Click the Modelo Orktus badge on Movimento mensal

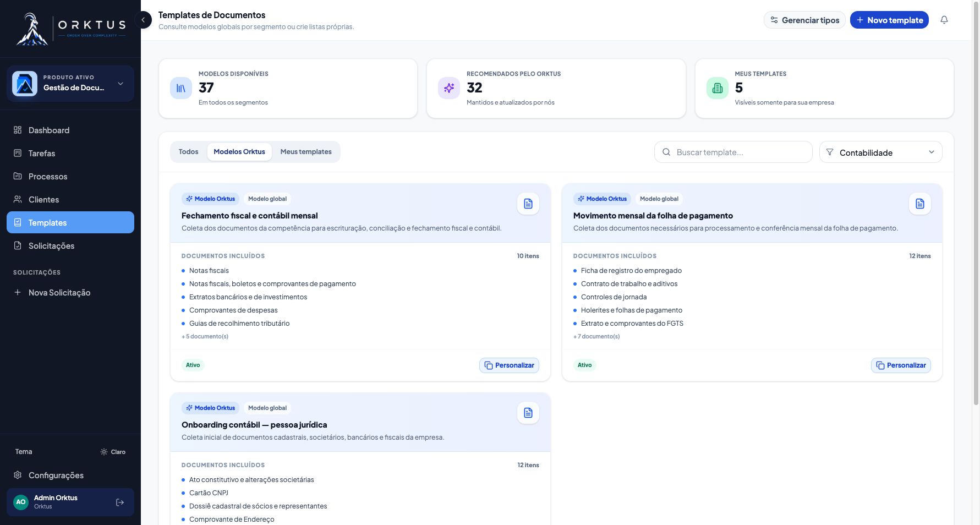tap(602, 199)
